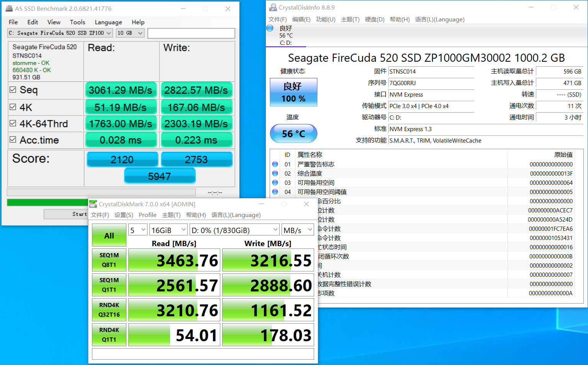588x365 pixels.
Task: Click the AS SSD Benchmark title bar icon
Action: pyautogui.click(x=9, y=8)
